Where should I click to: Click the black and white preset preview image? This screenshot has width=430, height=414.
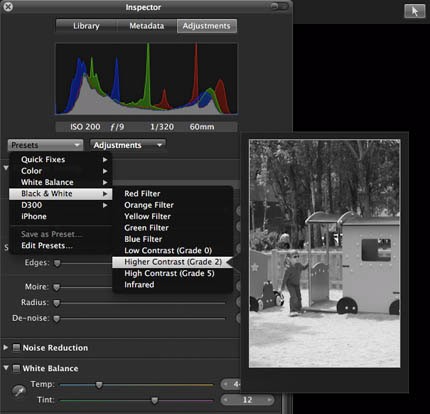tap(325, 254)
